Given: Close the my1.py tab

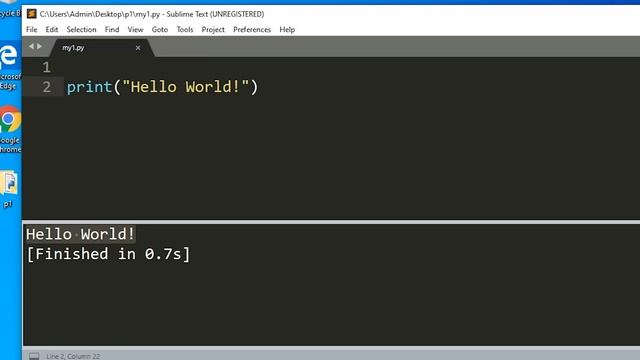Looking at the screenshot, I should [x=138, y=48].
